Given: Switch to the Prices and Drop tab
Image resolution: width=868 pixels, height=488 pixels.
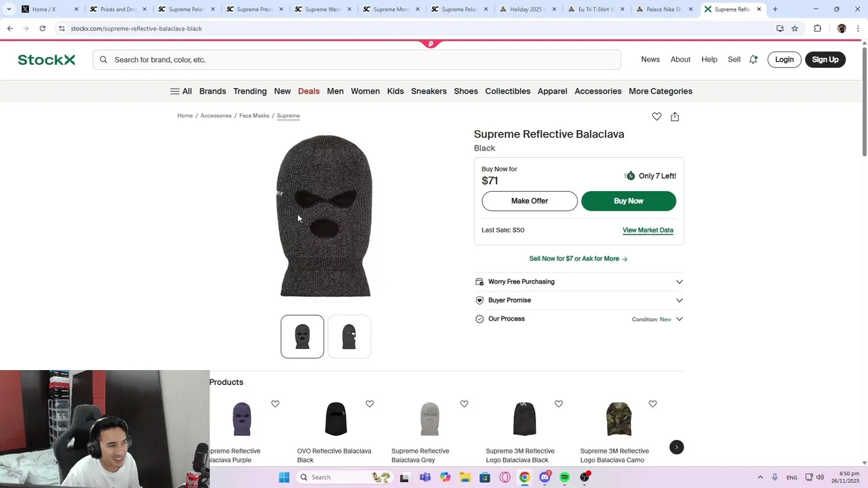Looking at the screenshot, I should (118, 9).
